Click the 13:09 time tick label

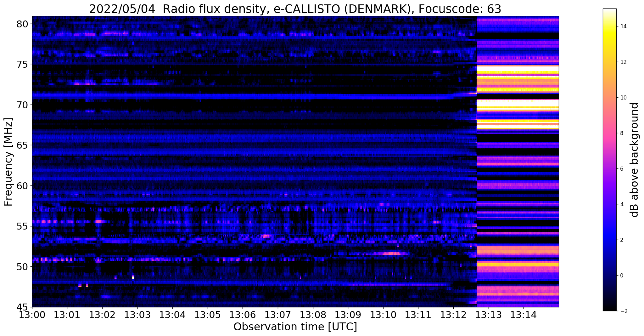[348, 315]
